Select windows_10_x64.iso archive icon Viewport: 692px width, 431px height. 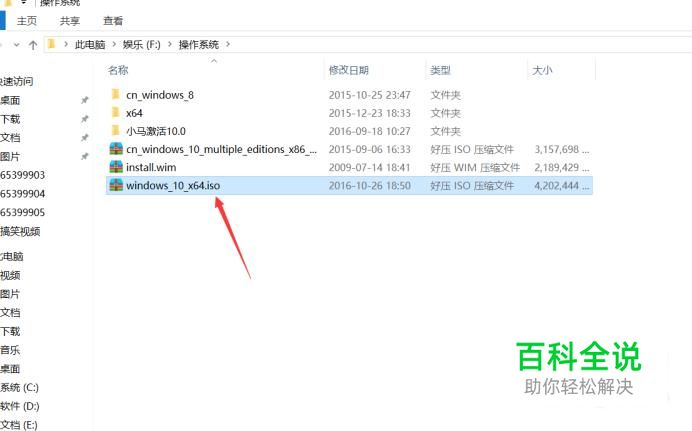pyautogui.click(x=116, y=185)
